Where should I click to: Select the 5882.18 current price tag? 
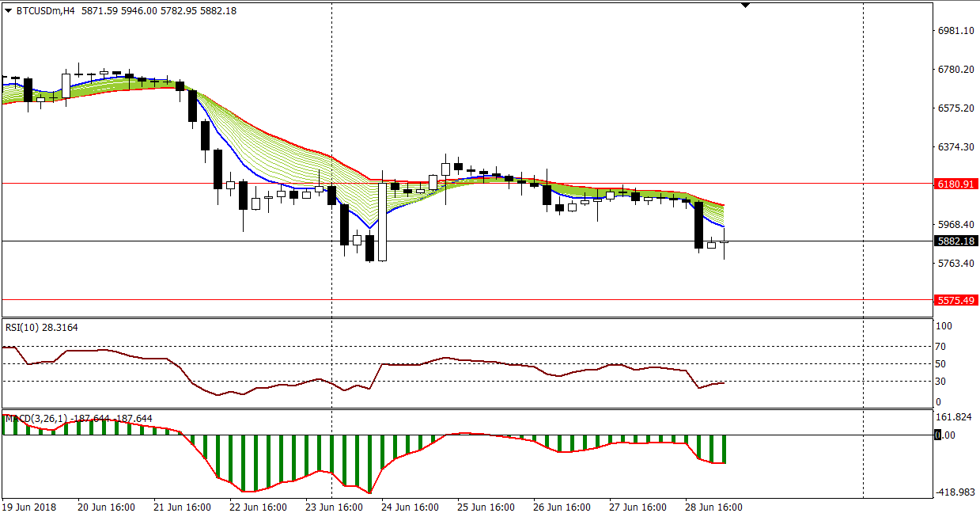(x=955, y=241)
